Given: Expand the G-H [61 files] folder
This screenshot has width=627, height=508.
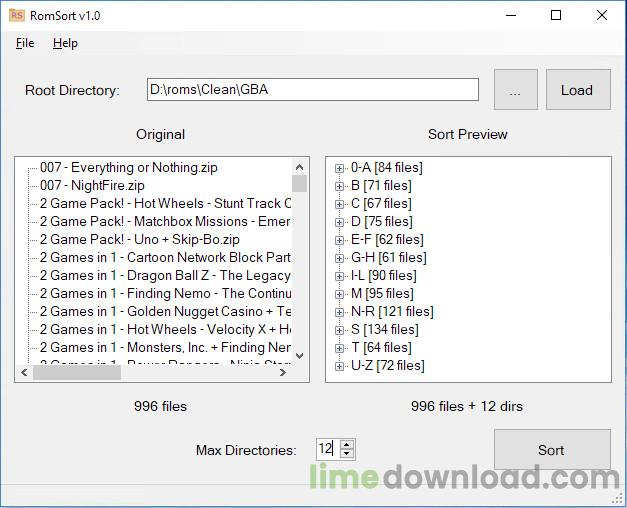Looking at the screenshot, I should (x=339, y=258).
